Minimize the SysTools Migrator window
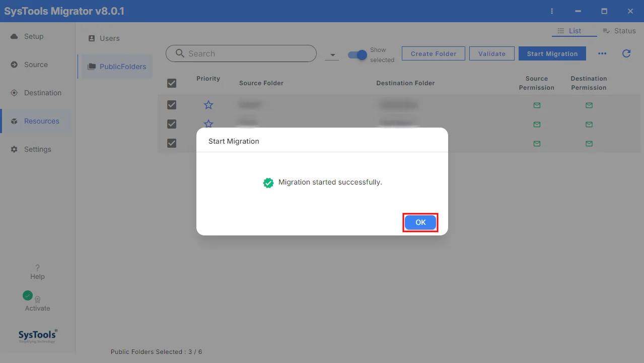The height and width of the screenshot is (363, 644). coord(578,11)
